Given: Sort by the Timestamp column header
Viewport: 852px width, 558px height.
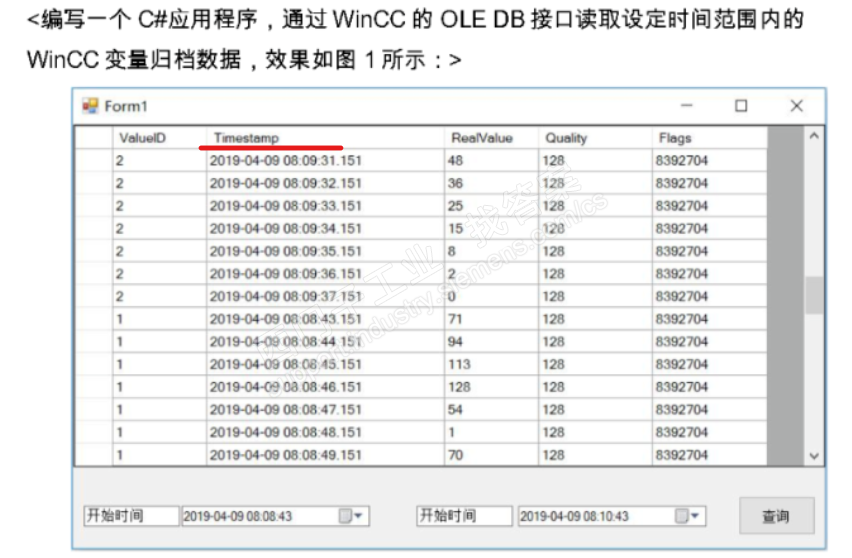Looking at the screenshot, I should coord(325,138).
